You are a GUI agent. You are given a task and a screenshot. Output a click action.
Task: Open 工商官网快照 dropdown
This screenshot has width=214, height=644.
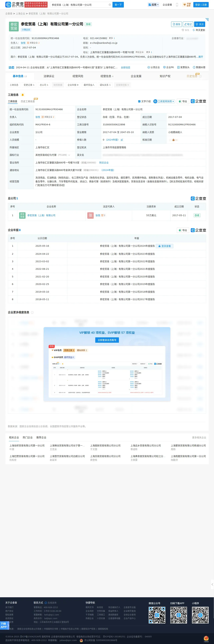tap(164, 101)
